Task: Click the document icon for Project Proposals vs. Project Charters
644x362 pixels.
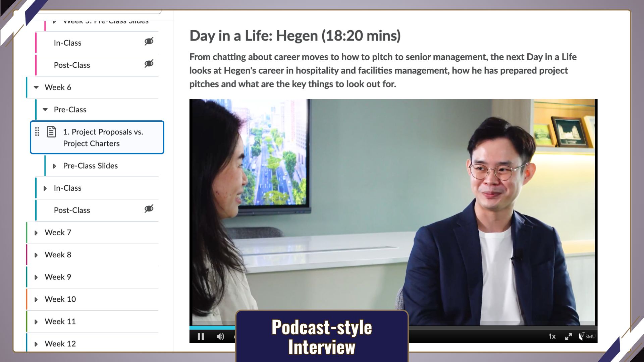Action: click(x=51, y=132)
